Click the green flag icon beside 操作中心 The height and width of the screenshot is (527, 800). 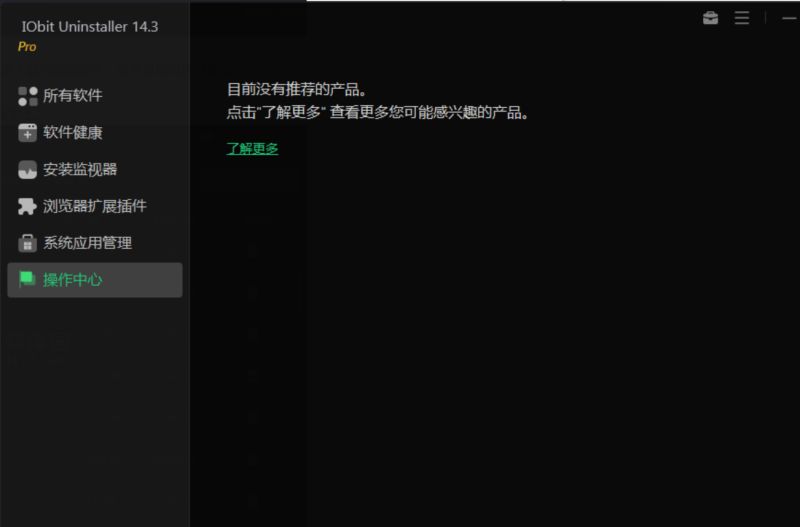pos(27,279)
